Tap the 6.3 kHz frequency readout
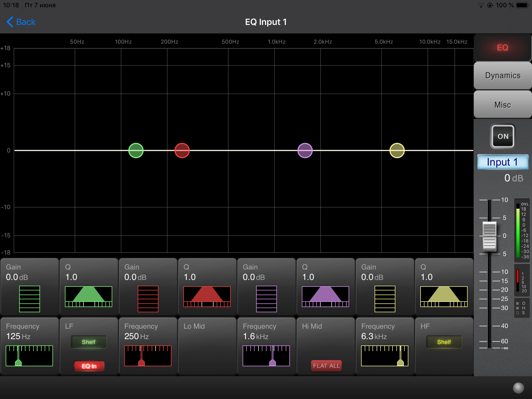532x399 pixels. (x=374, y=336)
